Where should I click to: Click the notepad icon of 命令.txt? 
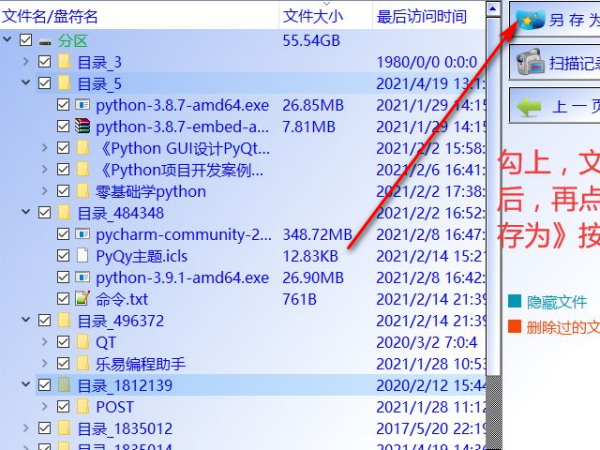pos(82,298)
